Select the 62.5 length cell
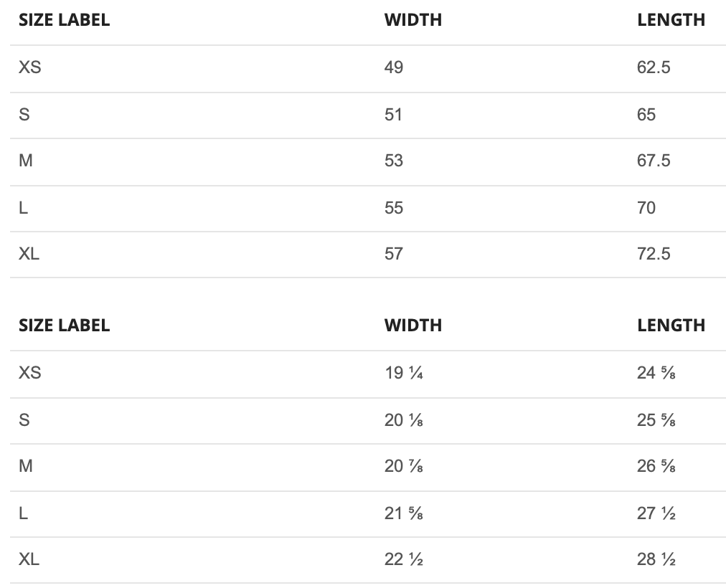The width and height of the screenshot is (726, 588). (654, 68)
